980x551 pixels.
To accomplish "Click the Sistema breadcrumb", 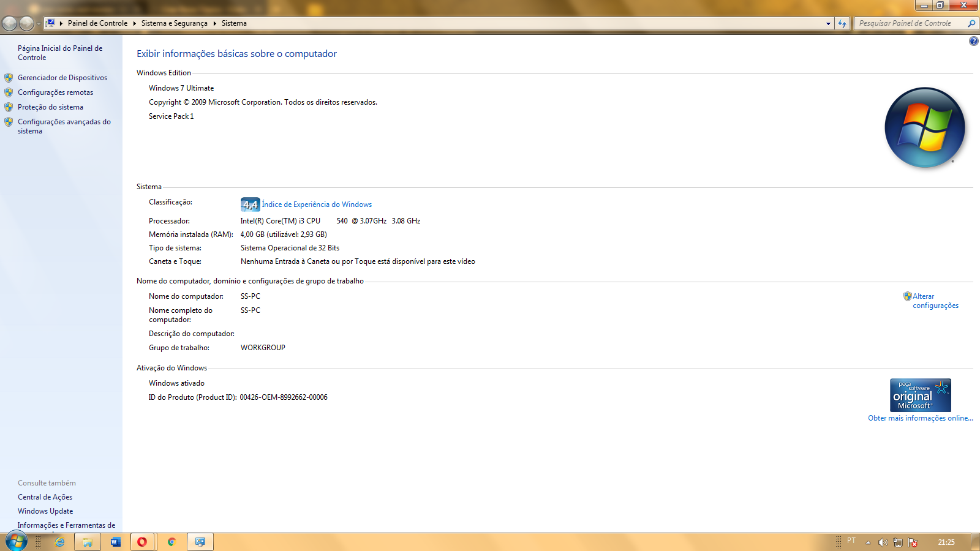I will pos(234,23).
